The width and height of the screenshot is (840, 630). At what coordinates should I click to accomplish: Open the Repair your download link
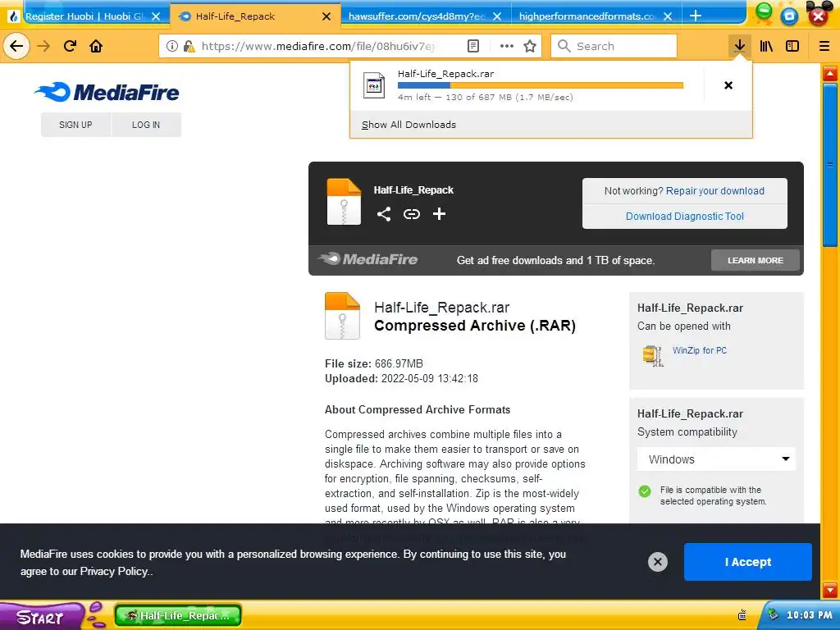tap(714, 190)
